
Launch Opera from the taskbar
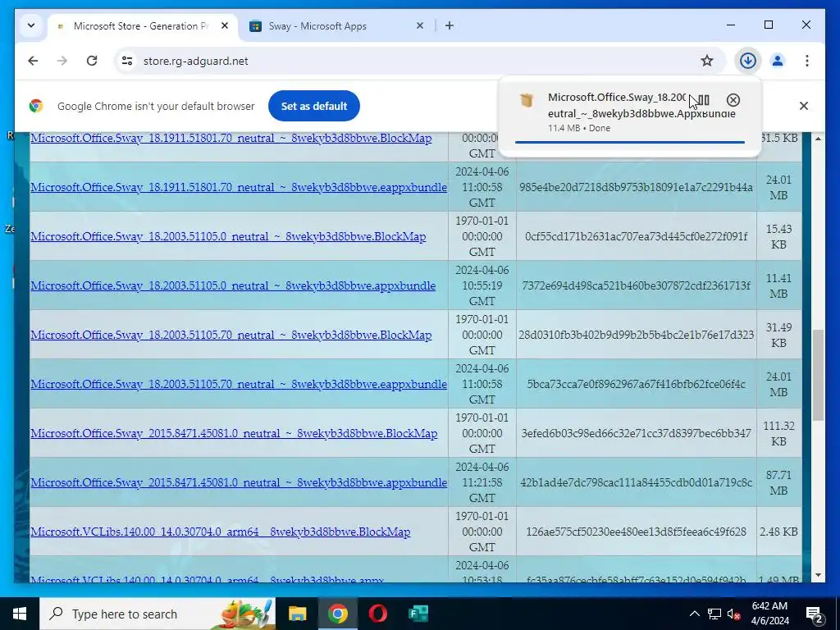[x=377, y=614]
